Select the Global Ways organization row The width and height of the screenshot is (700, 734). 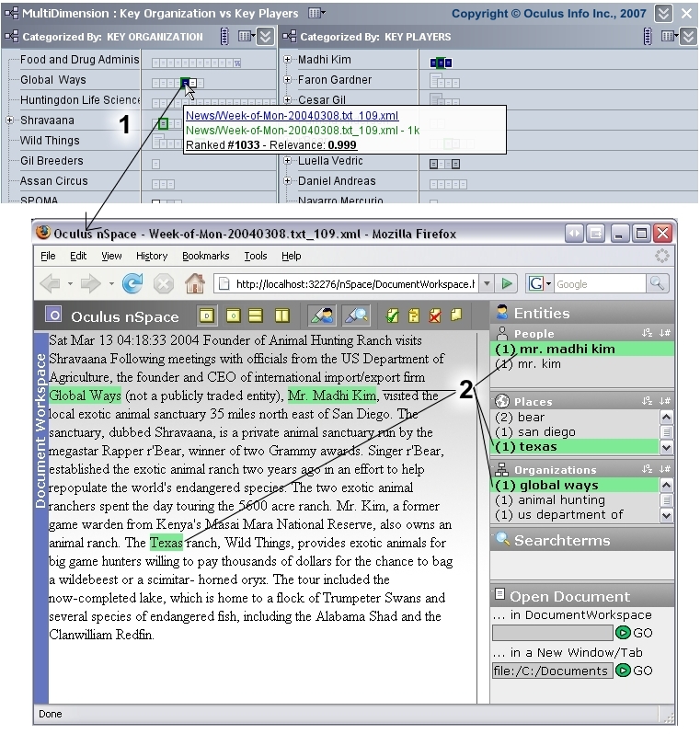53,80
